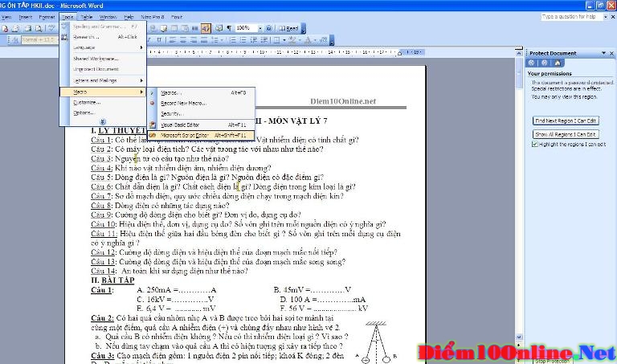The height and width of the screenshot is (364, 617).
Task: Open the Format menu
Action: 47,17
